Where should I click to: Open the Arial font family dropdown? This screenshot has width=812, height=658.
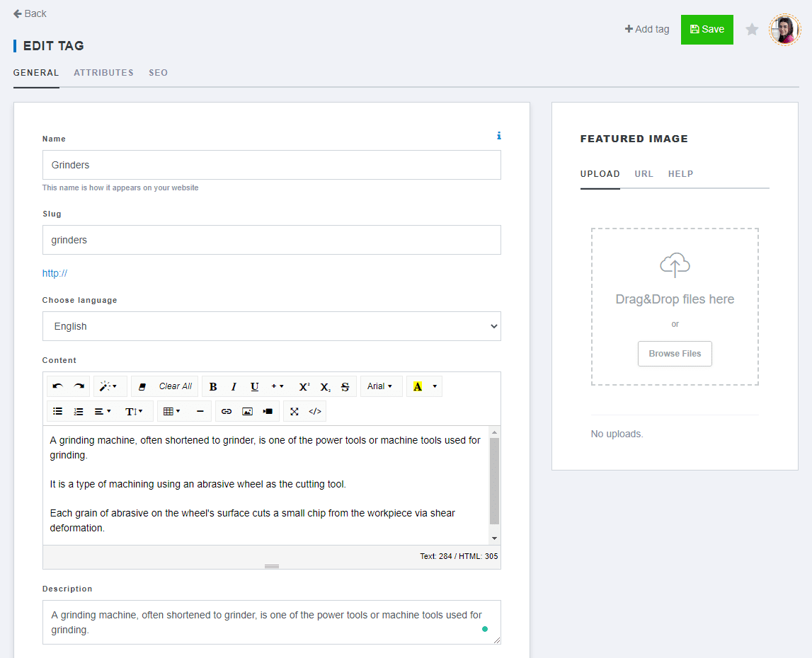[x=380, y=386]
